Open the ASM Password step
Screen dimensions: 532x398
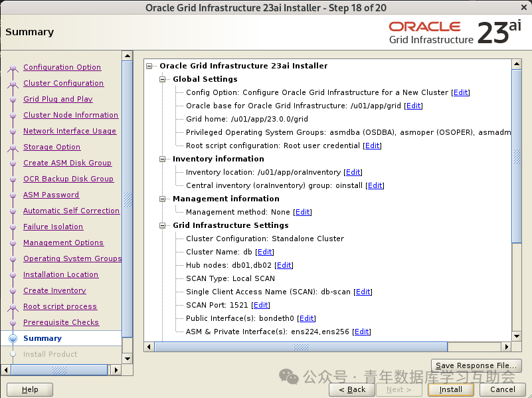(x=51, y=195)
